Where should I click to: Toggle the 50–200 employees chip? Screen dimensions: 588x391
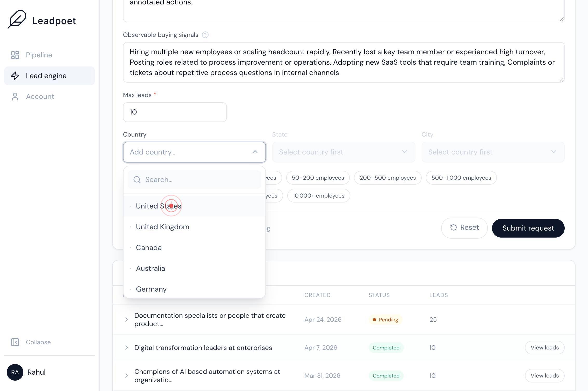tap(318, 178)
